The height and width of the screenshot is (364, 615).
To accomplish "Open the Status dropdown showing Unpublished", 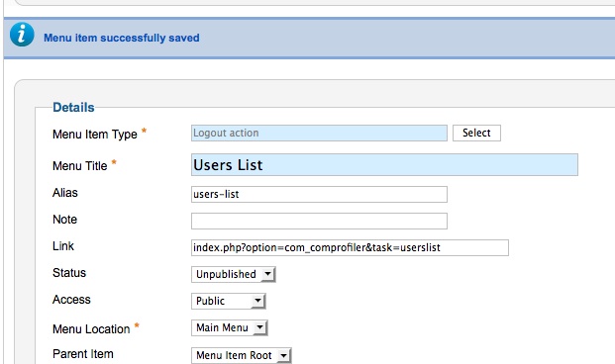I will pyautogui.click(x=234, y=274).
